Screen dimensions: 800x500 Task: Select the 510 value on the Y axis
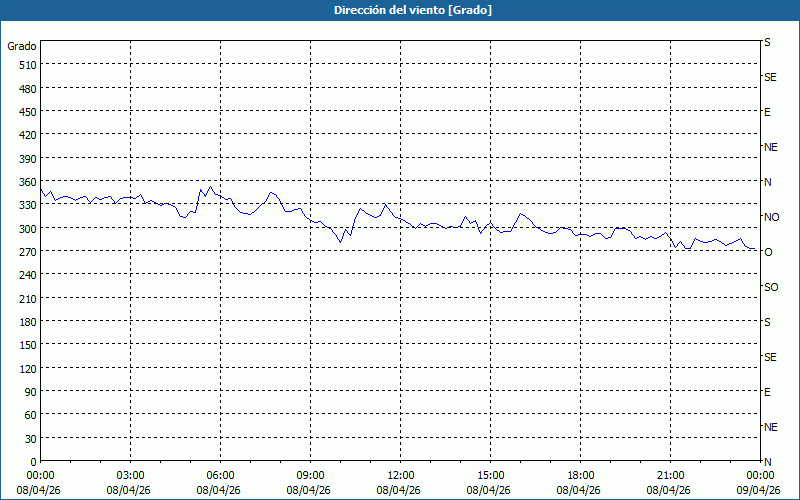point(28,65)
